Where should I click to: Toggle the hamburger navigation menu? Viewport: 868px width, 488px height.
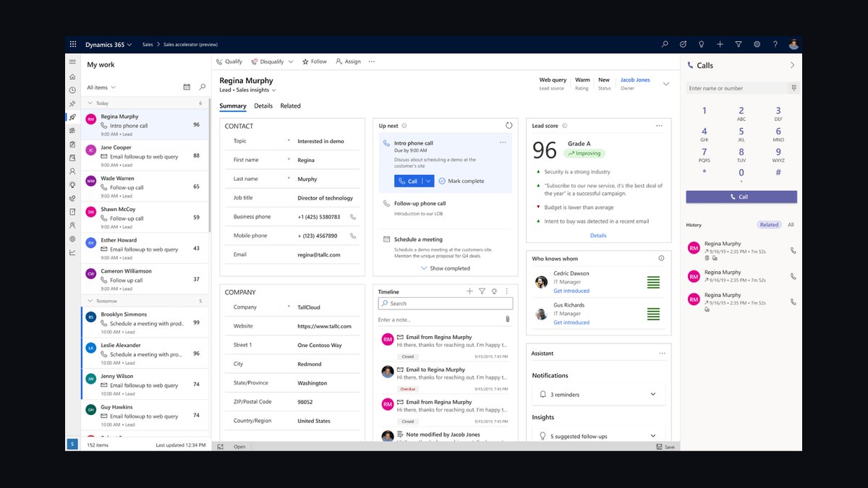pos(72,63)
